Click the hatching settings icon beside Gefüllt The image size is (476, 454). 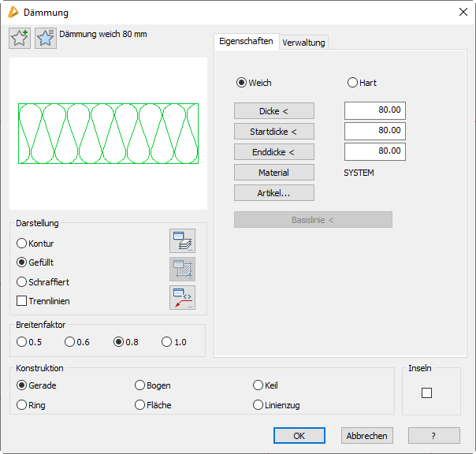182,270
